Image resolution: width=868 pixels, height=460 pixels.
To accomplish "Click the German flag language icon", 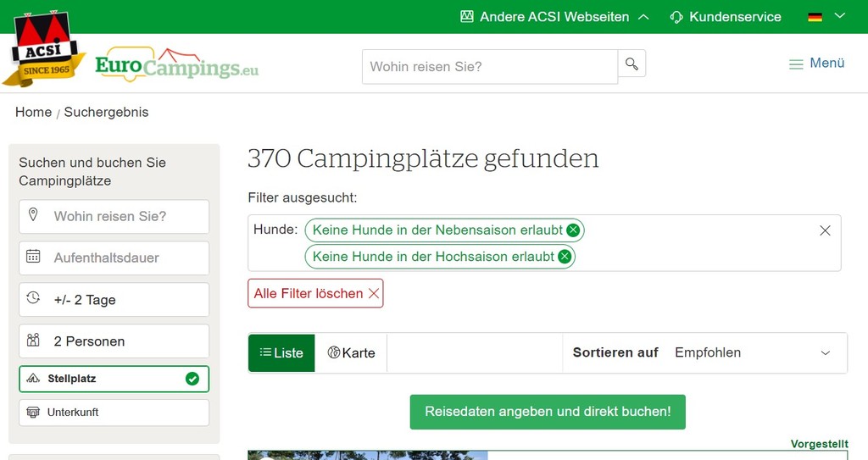I will point(815,17).
